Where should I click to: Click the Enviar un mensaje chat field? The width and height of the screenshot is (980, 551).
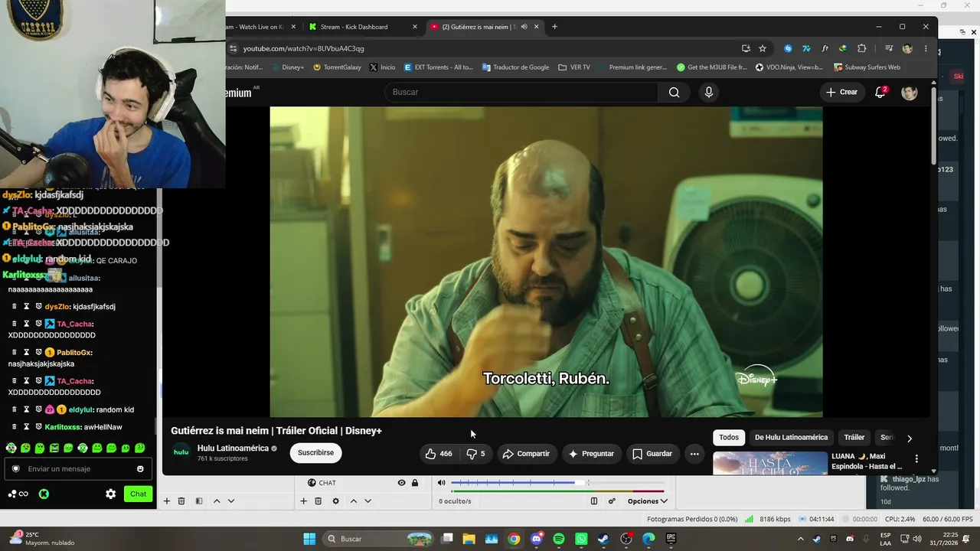pyautogui.click(x=77, y=469)
